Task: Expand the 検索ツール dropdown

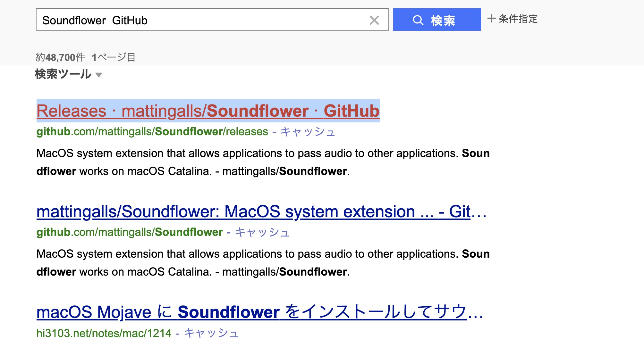Action: 69,74
